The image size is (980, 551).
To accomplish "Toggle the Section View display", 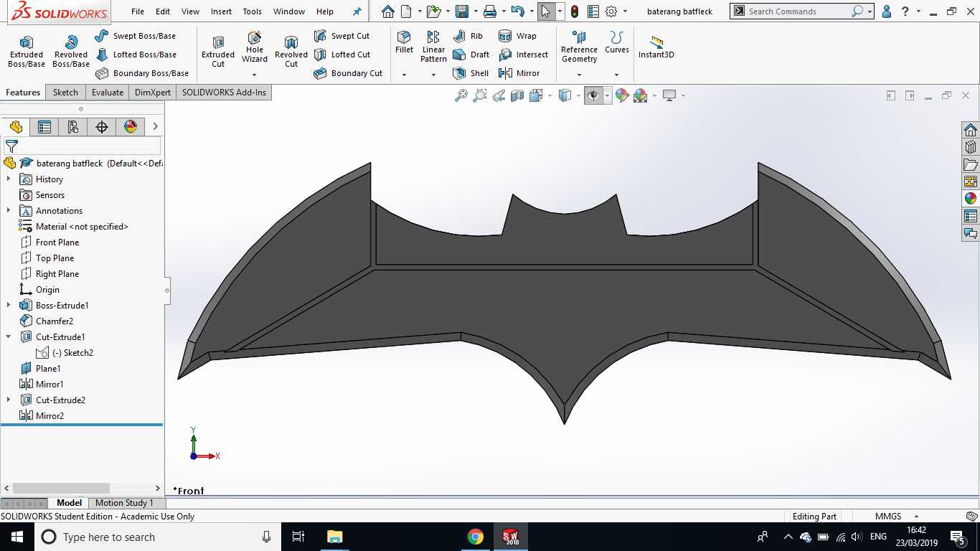I will (517, 95).
